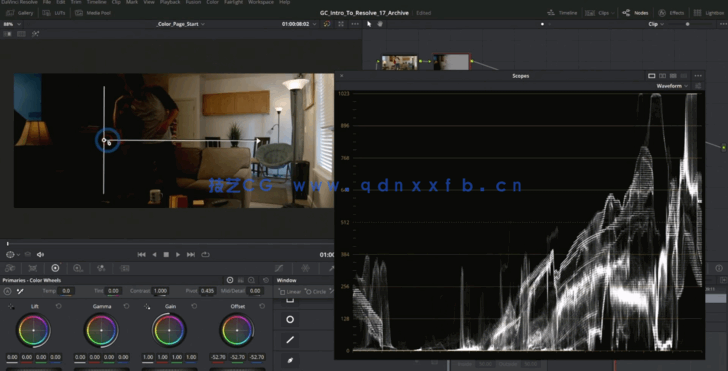This screenshot has height=371, width=728.
Task: Open the Clips options dropdown arrow
Action: (x=614, y=13)
